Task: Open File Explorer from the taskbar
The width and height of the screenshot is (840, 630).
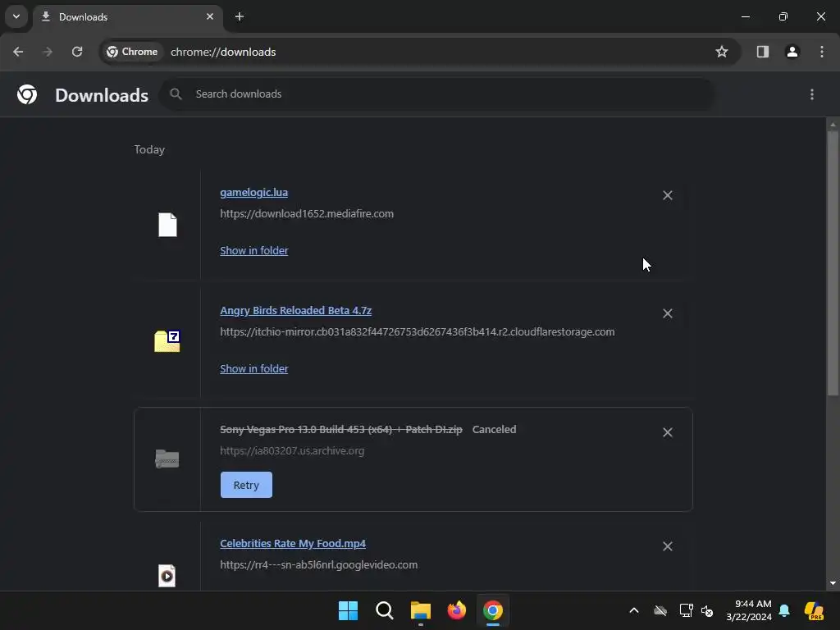Action: point(421,610)
